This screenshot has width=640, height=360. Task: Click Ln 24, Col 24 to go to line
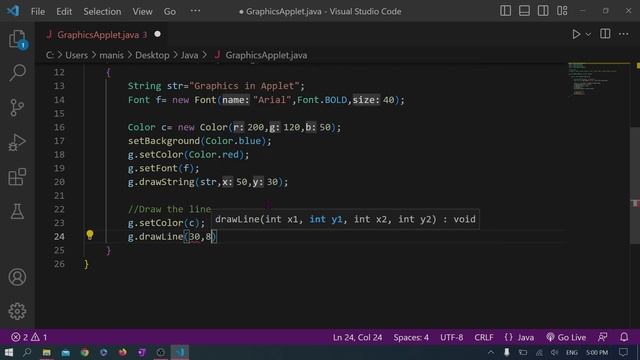pos(357,337)
